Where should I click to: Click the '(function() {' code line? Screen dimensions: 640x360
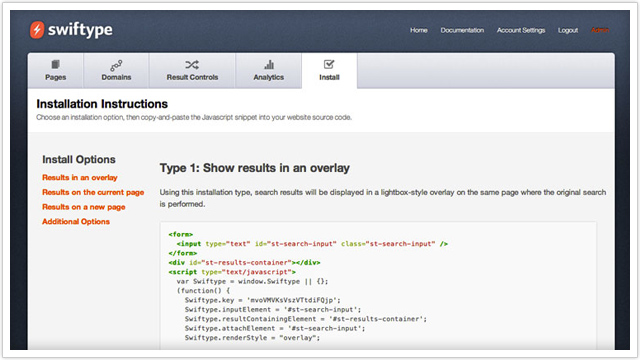tap(203, 291)
